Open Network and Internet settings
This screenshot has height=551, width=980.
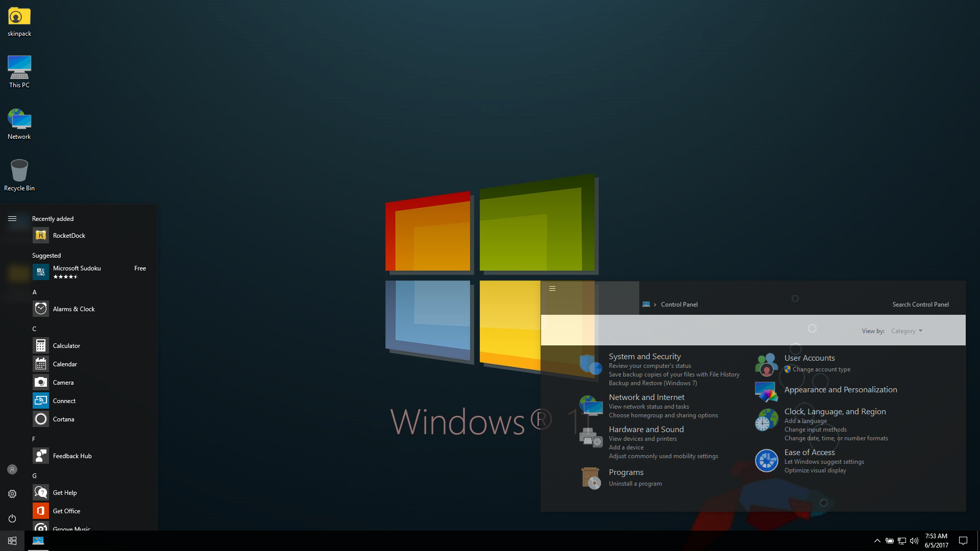tap(646, 397)
